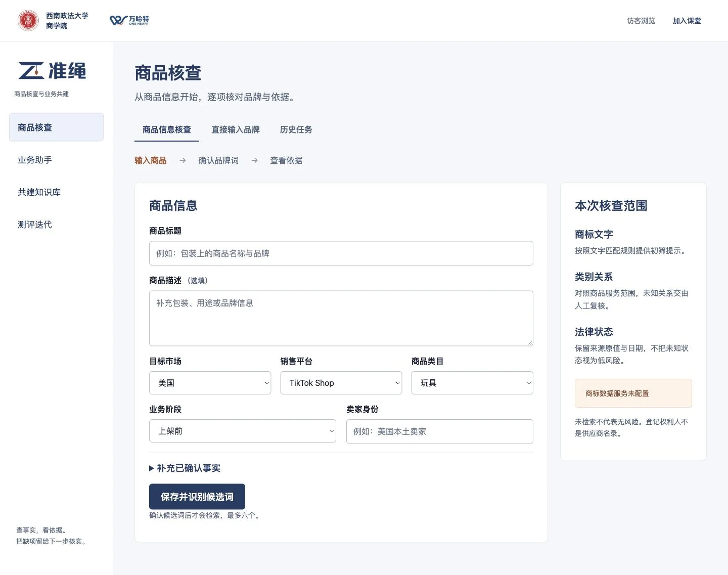Focus the 商品标题 input field
Viewport: 728px width, 575px height.
[x=341, y=253]
